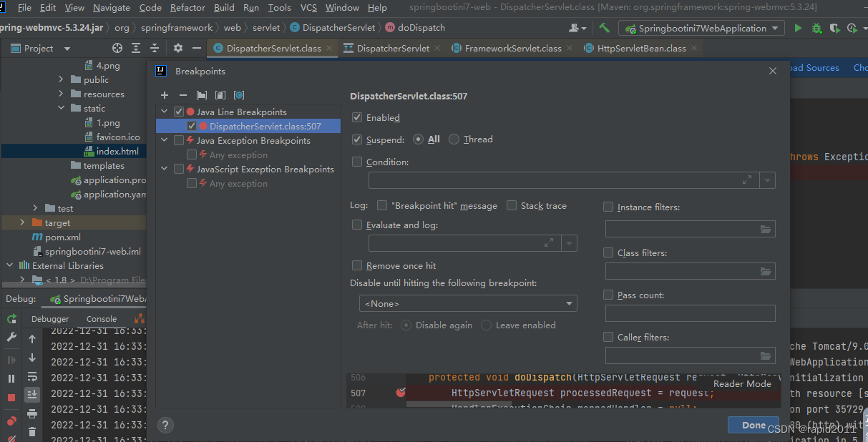The image size is (868, 442).
Task: Click doDispatch in breadcrumb bar
Action: 421,28
